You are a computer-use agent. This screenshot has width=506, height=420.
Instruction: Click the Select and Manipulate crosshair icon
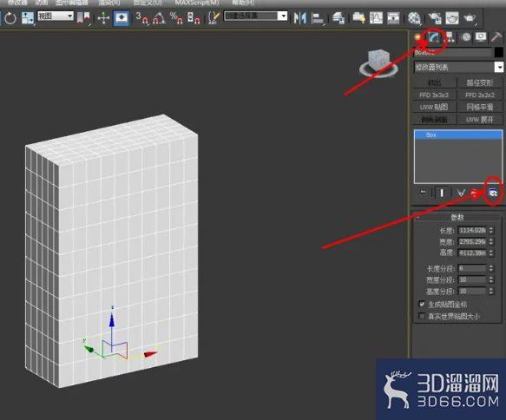pos(103,17)
